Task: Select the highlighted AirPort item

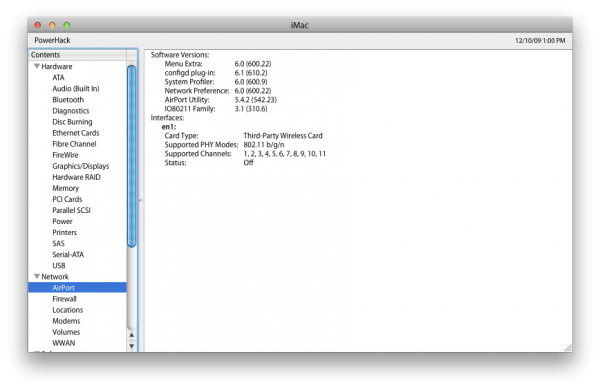Action: point(77,287)
